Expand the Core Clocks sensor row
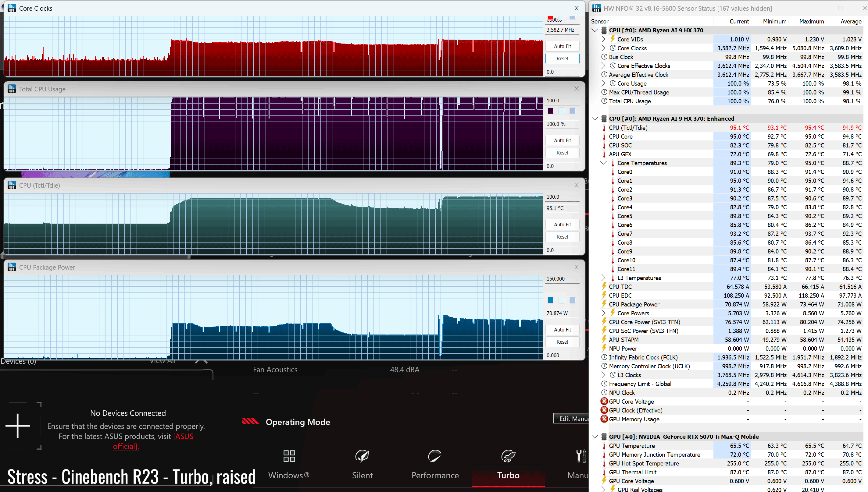Screen dimensions: 868x492 click(x=603, y=48)
